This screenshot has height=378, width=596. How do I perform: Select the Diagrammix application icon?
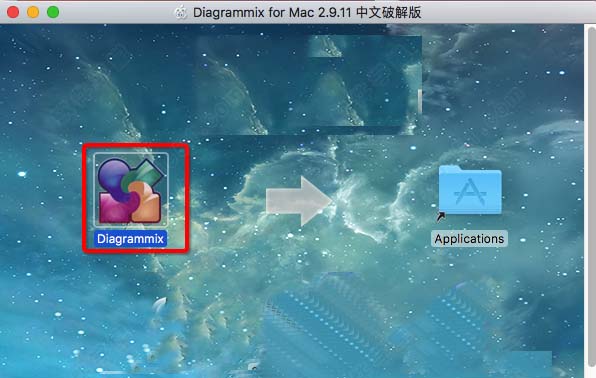(131, 190)
